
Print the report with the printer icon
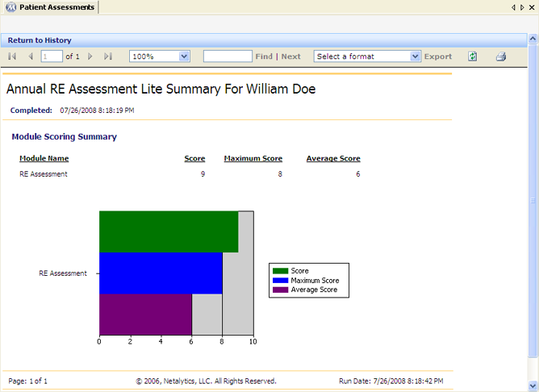coord(501,56)
